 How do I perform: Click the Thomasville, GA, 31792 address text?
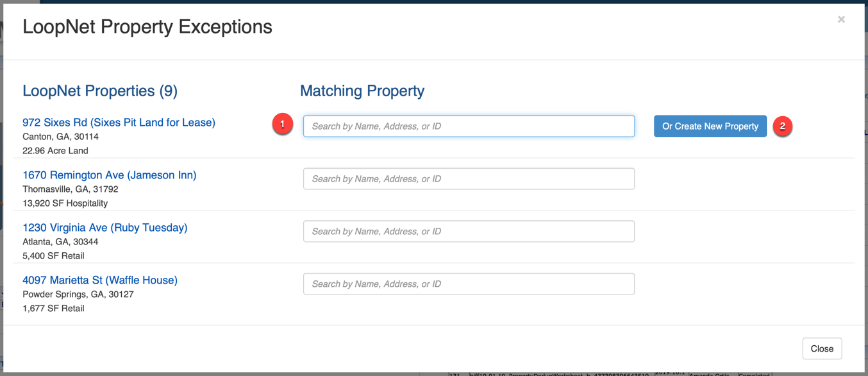70,189
